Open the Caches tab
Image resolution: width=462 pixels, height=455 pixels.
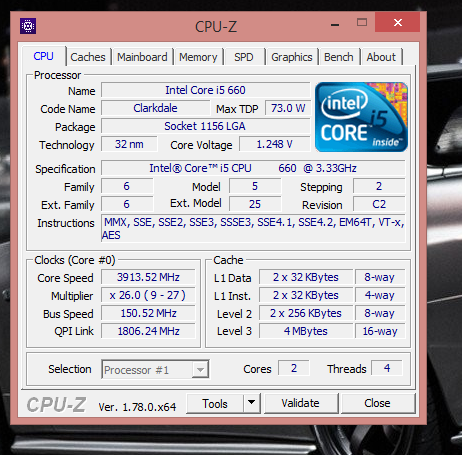click(88, 57)
